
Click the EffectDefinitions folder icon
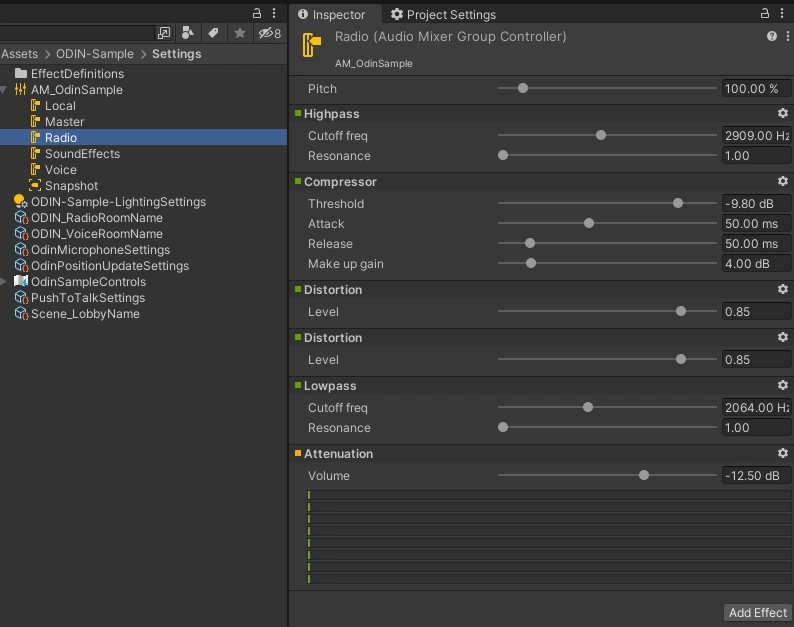coord(21,73)
